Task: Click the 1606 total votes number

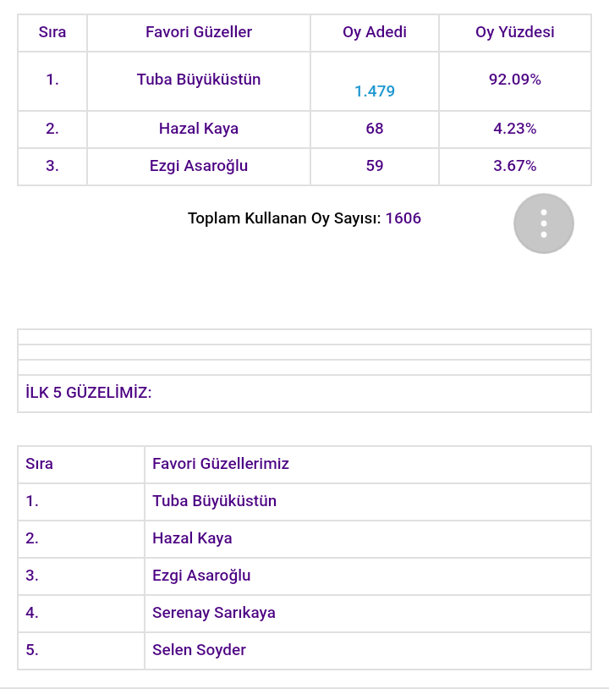Action: pos(403,218)
